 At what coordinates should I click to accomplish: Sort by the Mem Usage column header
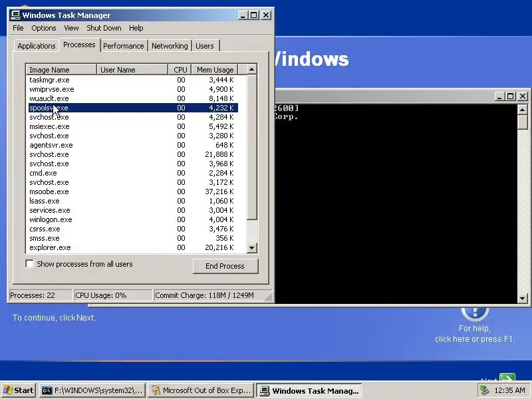tap(215, 70)
